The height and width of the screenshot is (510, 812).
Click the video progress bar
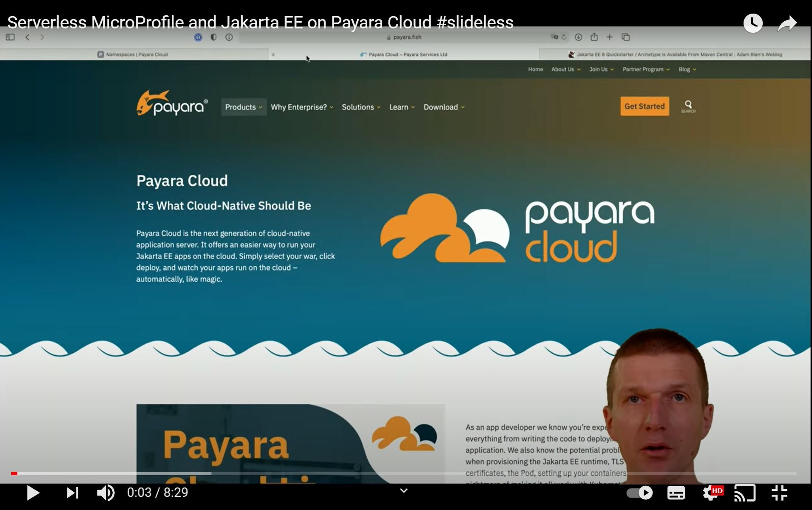pos(404,473)
